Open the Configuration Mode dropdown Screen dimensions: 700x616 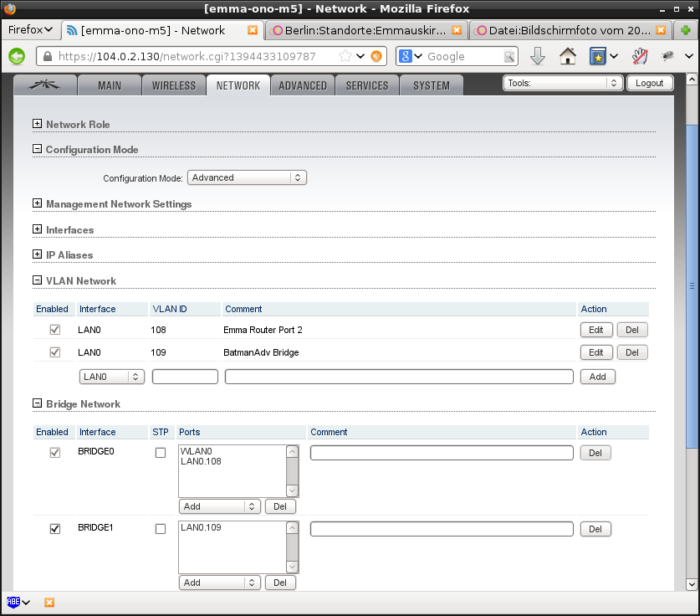[x=247, y=177]
